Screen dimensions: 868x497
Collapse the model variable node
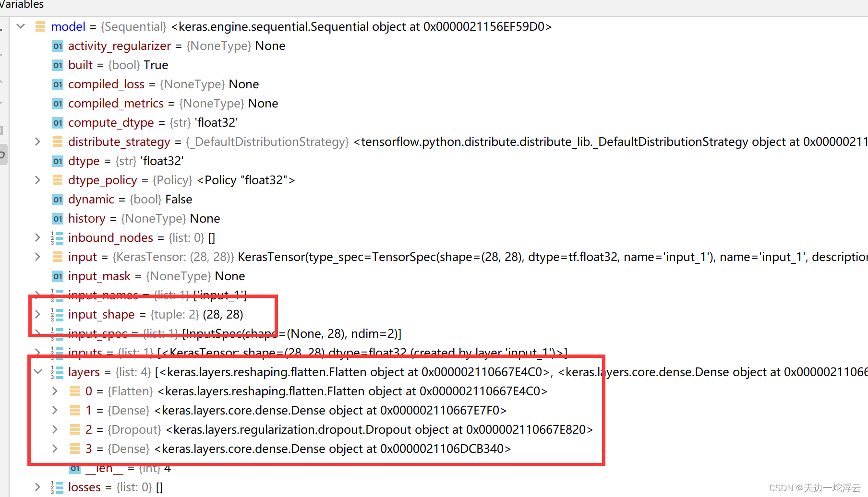(x=20, y=26)
